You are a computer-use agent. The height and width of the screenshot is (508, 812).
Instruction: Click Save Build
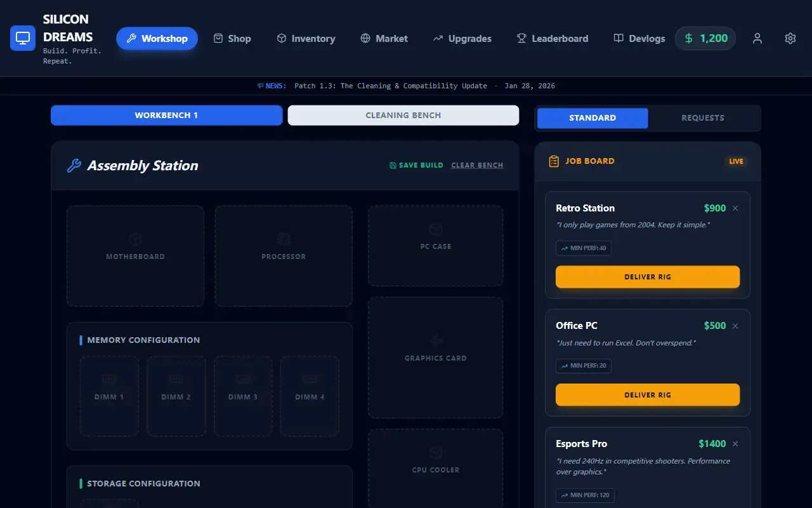tap(416, 165)
